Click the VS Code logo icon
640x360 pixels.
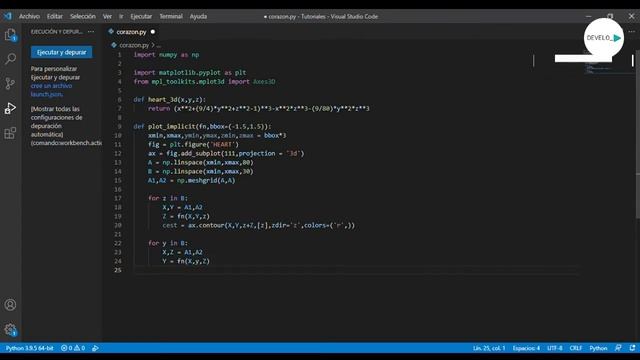pyautogui.click(x=8, y=16)
